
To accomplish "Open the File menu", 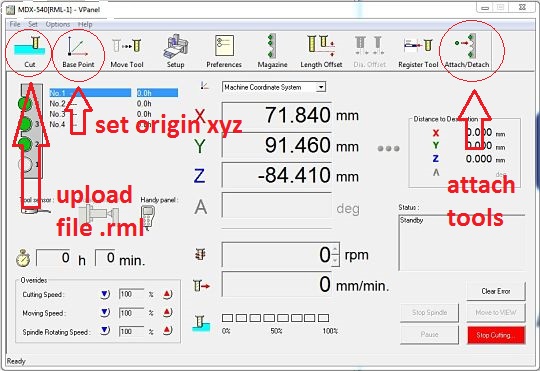I will click(14, 24).
